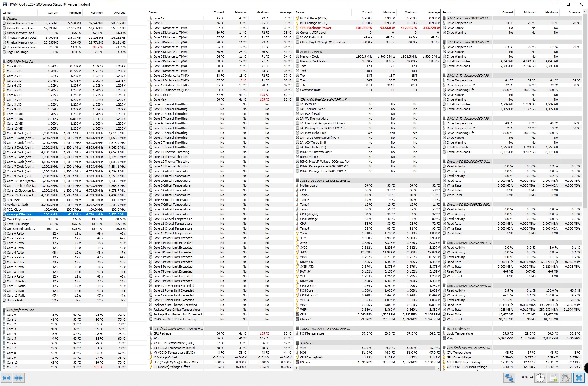Click the logging spreadsheet plus icon
588x386 pixels.
pos(553,378)
